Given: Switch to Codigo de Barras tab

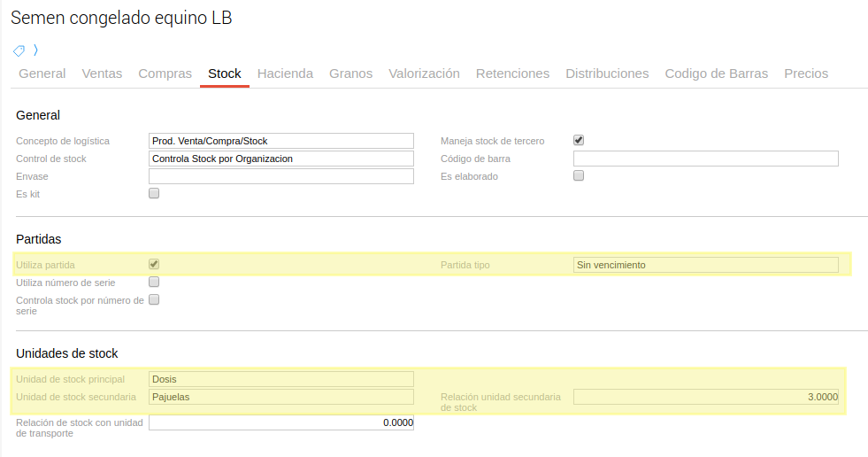Looking at the screenshot, I should [x=716, y=74].
